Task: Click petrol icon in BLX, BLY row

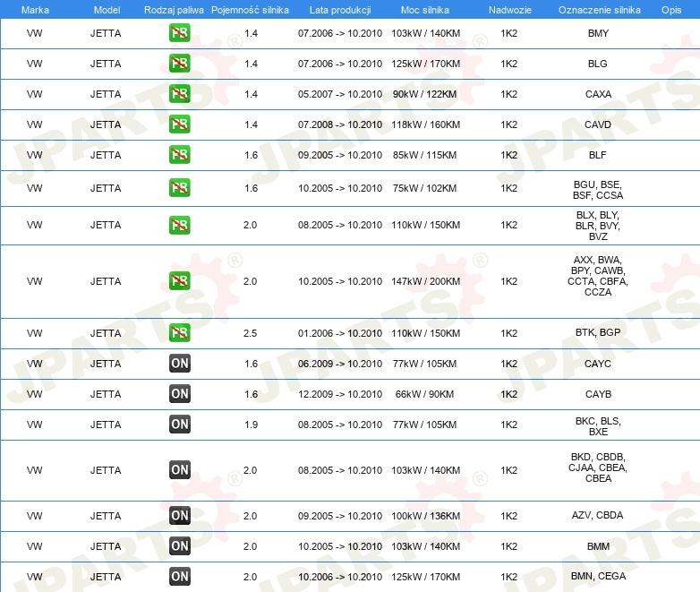Action: 179,225
